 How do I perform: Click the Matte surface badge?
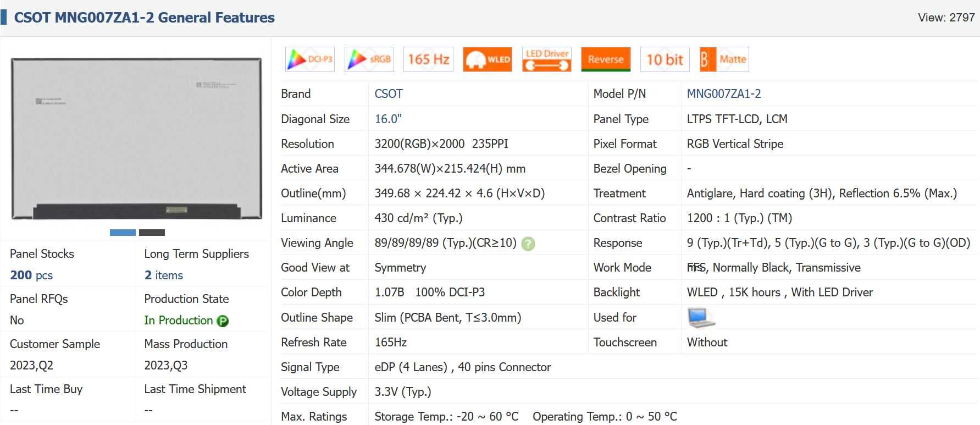tap(724, 59)
